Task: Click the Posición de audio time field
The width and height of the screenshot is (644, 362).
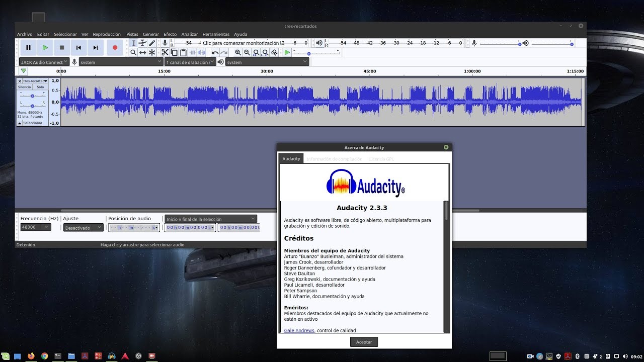Action: [x=133, y=228]
